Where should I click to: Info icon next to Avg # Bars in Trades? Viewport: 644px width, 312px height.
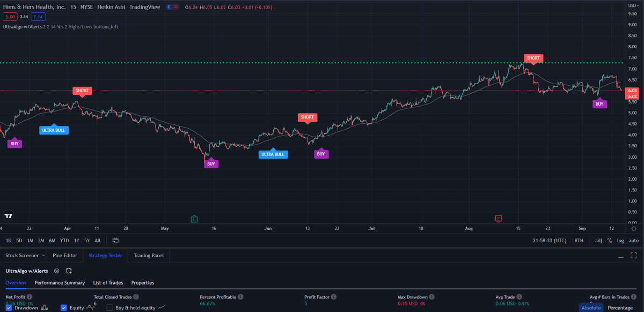coord(634,296)
